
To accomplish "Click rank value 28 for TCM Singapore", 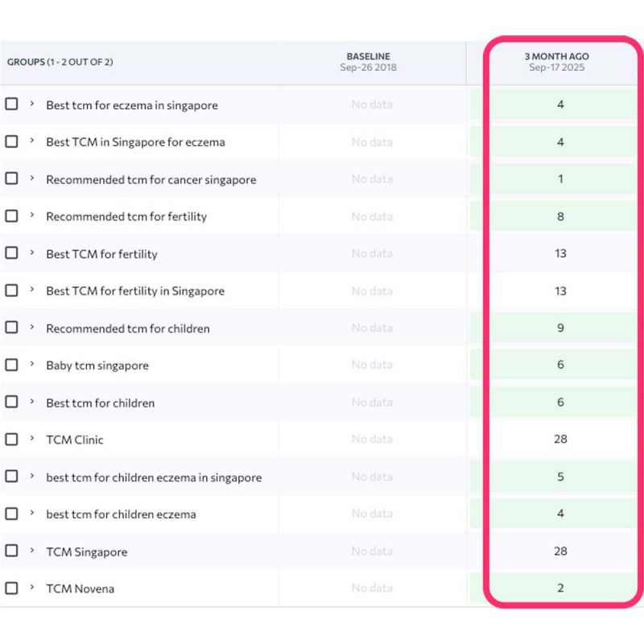I will [560, 551].
